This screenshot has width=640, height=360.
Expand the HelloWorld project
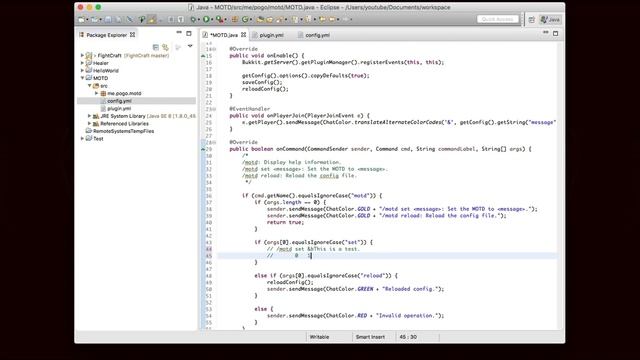[82, 70]
